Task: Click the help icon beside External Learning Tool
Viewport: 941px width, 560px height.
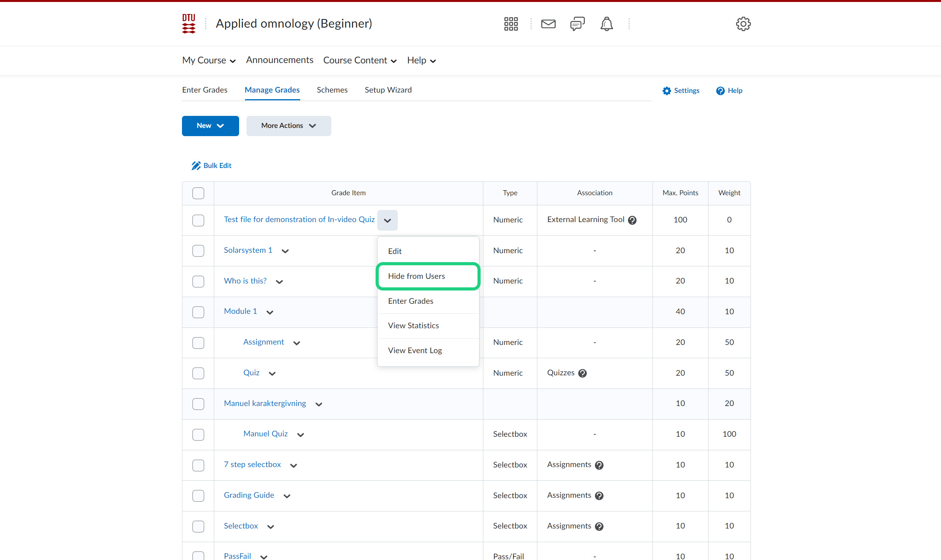Action: tap(633, 220)
